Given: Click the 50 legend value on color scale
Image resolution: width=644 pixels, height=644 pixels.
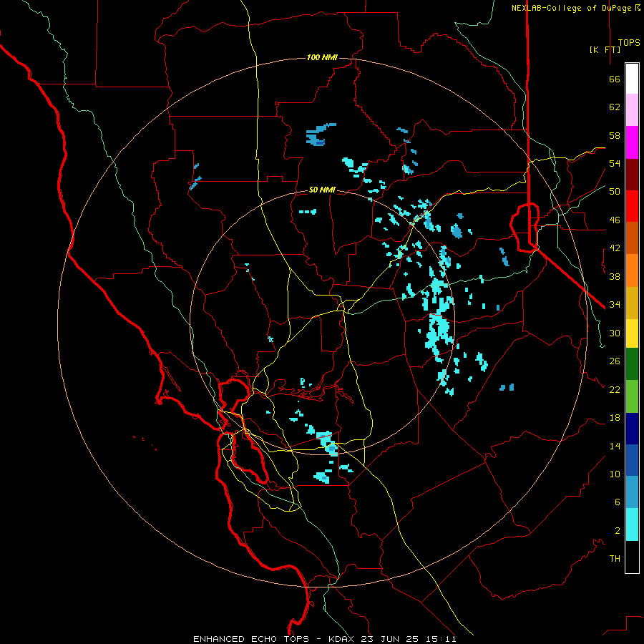Looking at the screenshot, I should 615,192.
